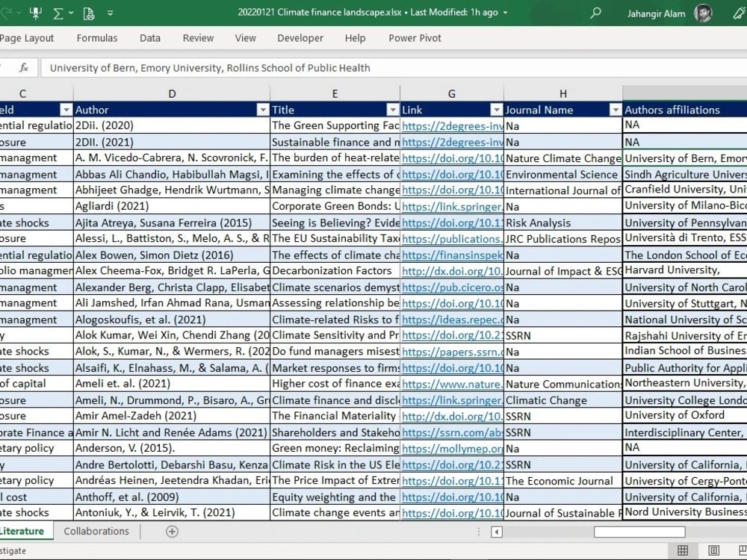Click Jahangir Alam profile picture
Screen dimensions: 747x560
pos(703,13)
